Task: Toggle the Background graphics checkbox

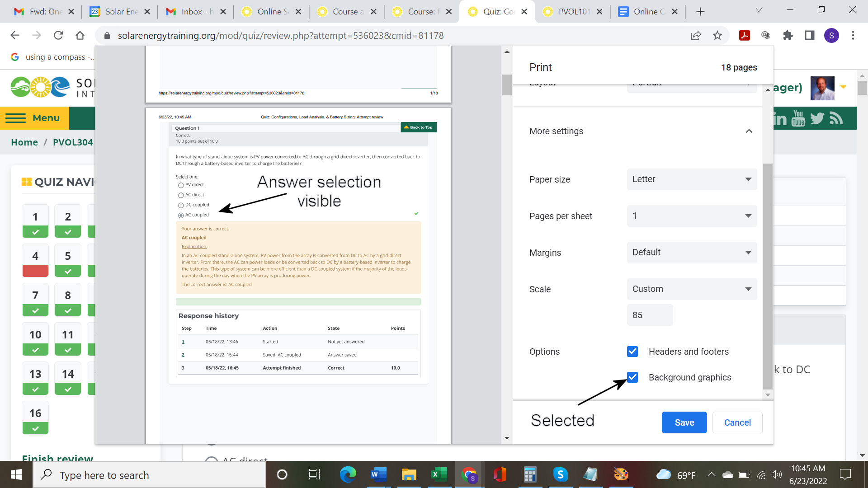Action: pos(632,377)
